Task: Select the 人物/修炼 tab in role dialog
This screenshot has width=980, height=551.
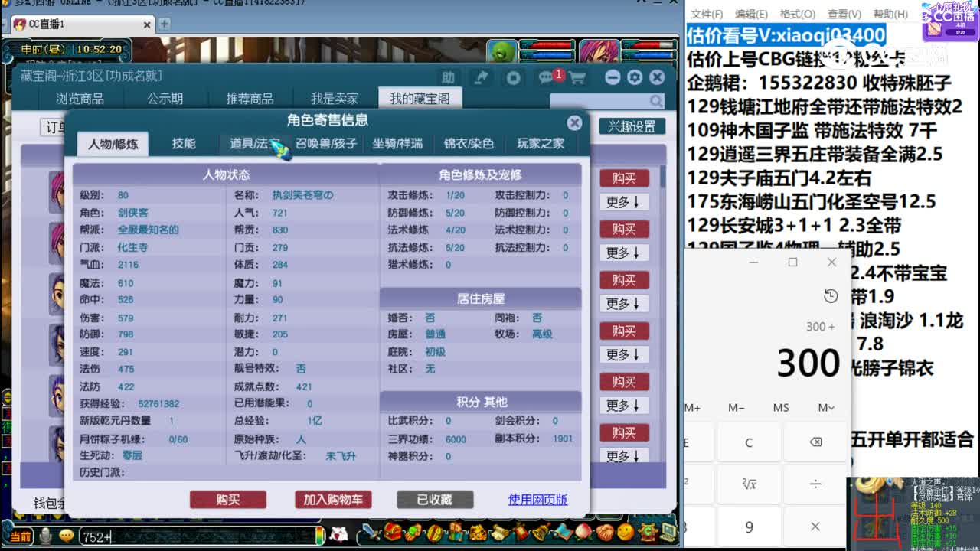Action: pos(113,143)
